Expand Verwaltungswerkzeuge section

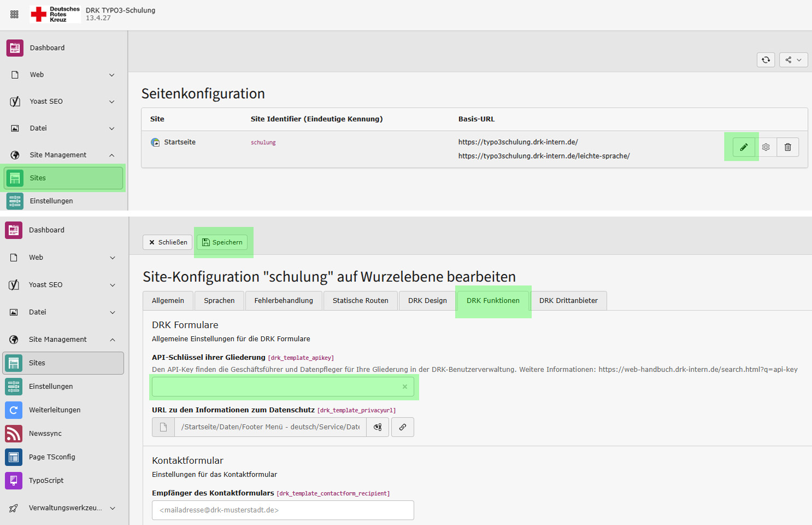pos(113,508)
